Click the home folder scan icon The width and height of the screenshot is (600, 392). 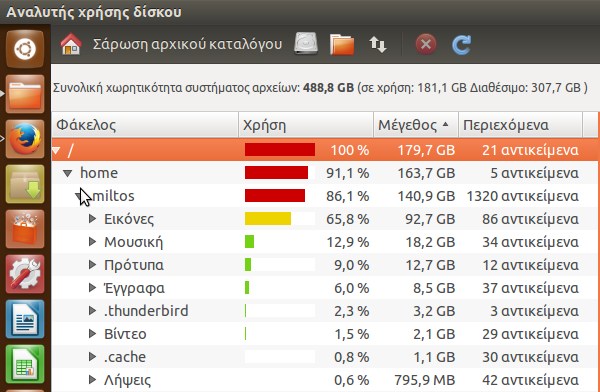(x=71, y=44)
